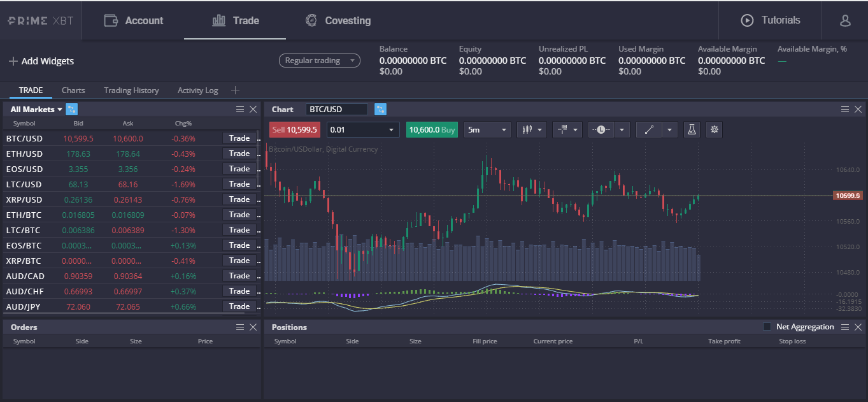Viewport: 868px width, 402px height.
Task: Open the 5m timeframe dropdown
Action: 487,129
